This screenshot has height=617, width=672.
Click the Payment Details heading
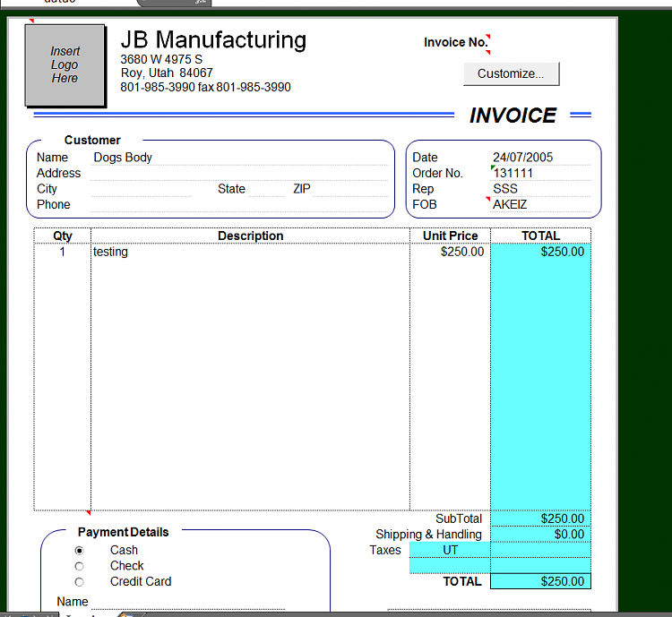pos(124,532)
